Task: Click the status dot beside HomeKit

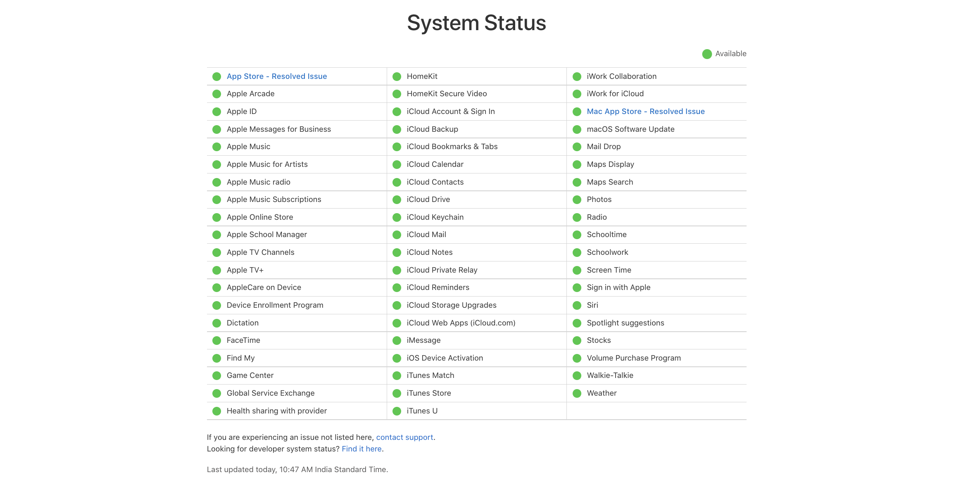Action: click(x=397, y=77)
